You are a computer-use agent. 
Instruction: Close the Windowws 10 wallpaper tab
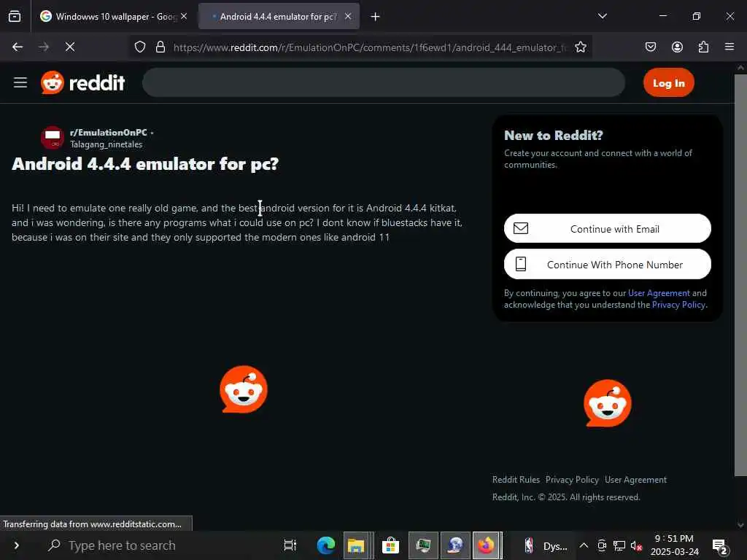click(184, 16)
